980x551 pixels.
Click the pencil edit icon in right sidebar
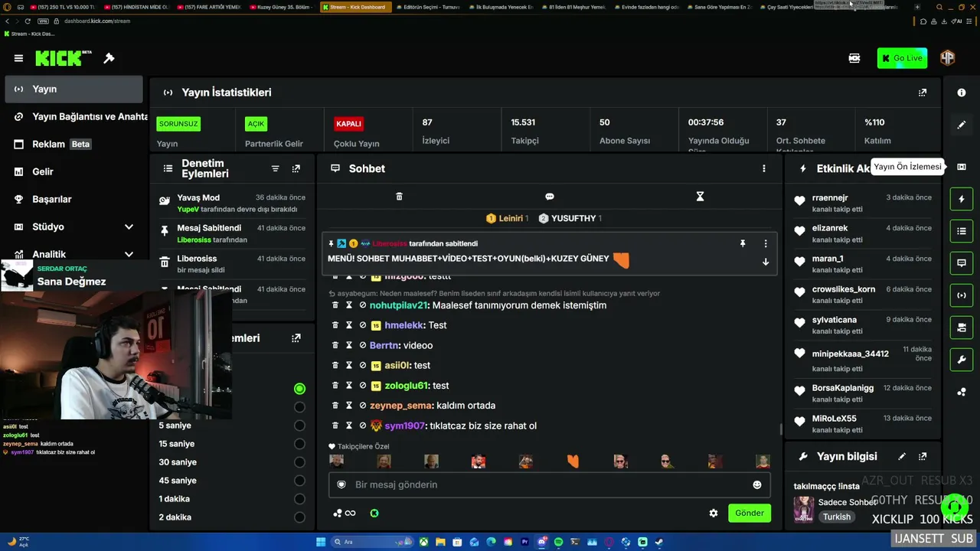(962, 125)
